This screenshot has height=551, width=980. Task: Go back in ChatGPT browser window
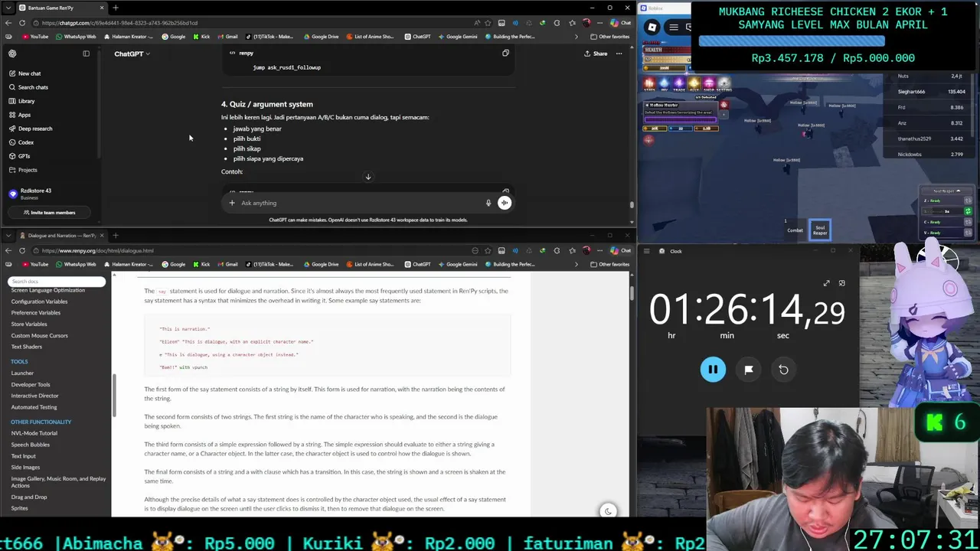(8, 23)
